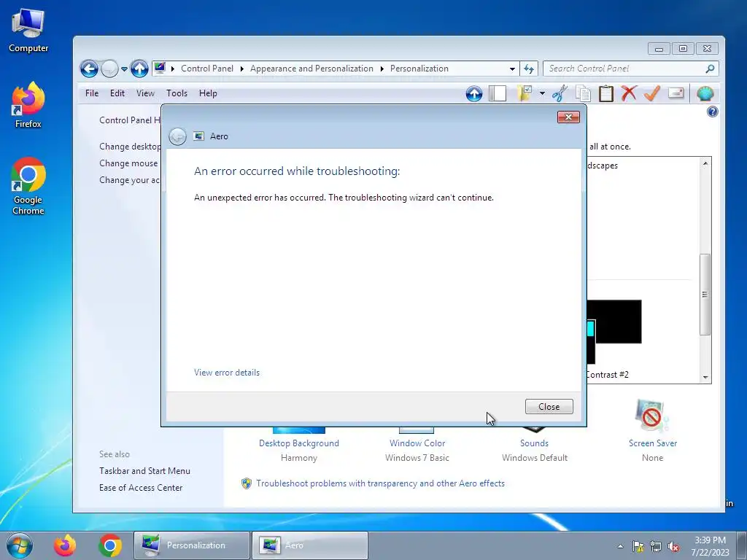
Task: Click the up arrow next to address bar
Action: (x=139, y=69)
